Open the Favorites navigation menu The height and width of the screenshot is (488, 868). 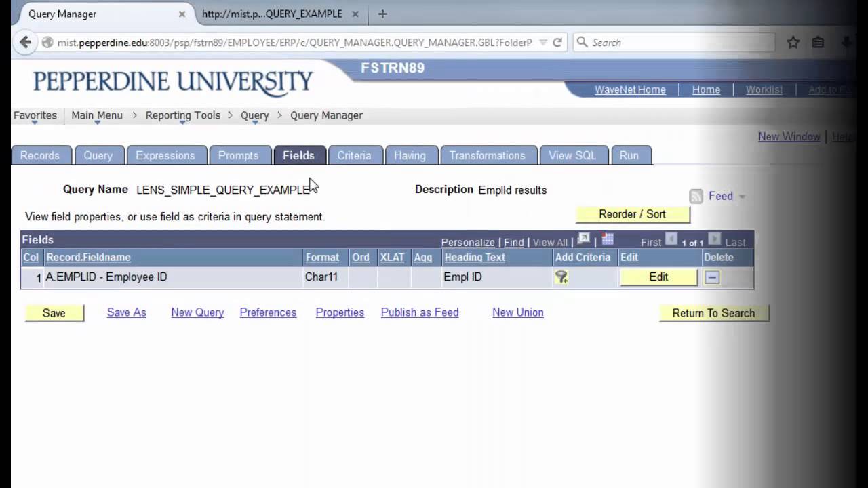[35, 115]
